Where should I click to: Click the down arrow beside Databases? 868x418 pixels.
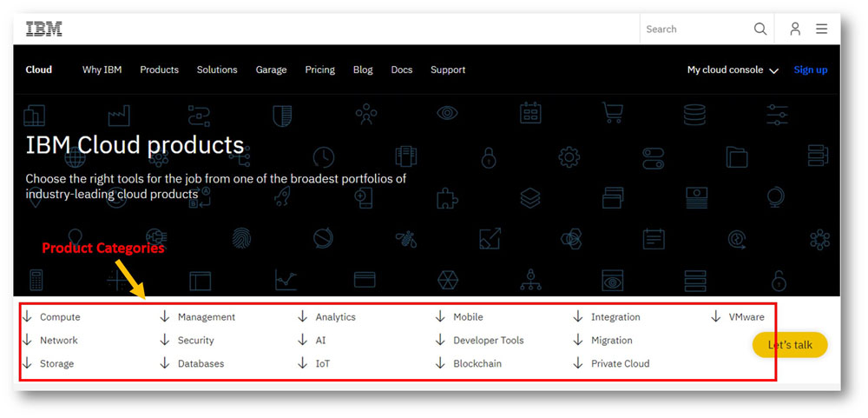pyautogui.click(x=164, y=363)
